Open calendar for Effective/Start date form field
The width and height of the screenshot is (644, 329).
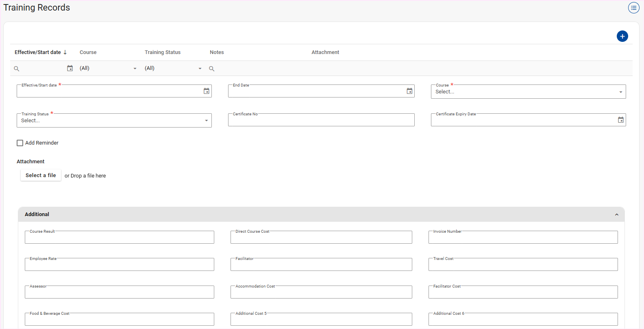tap(207, 91)
